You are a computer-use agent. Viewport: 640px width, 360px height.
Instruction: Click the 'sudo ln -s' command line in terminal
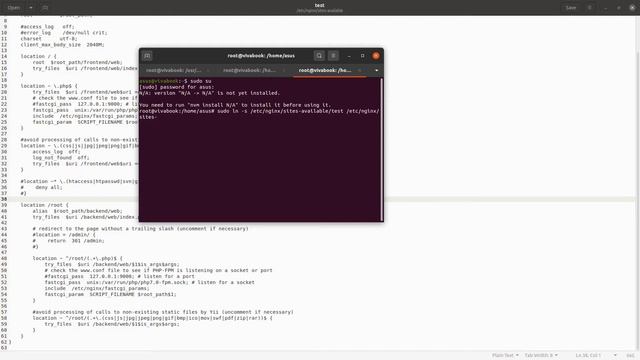pyautogui.click(x=259, y=114)
